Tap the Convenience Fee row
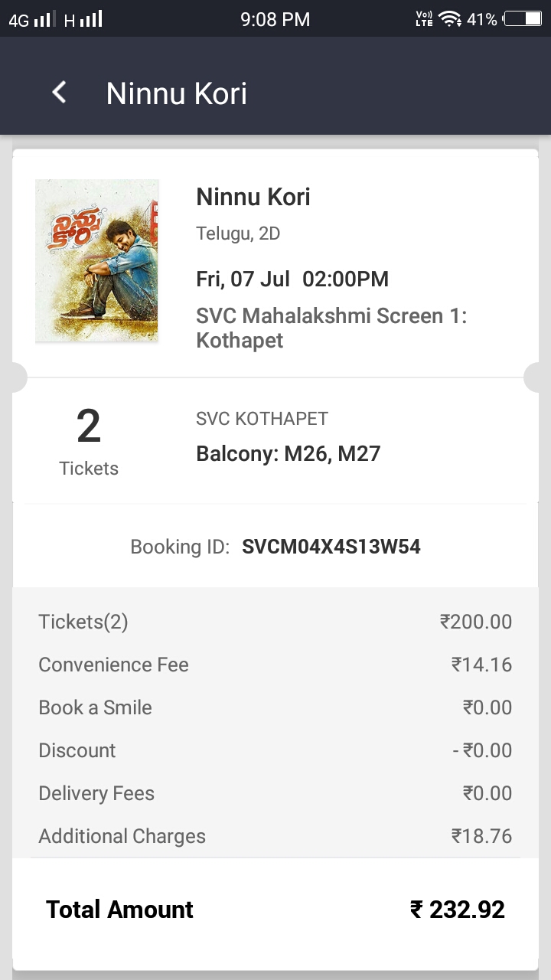 275,665
